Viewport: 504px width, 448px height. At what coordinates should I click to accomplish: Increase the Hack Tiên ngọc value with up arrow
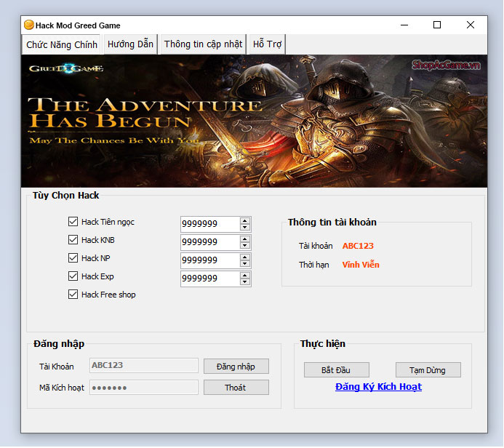pos(245,221)
